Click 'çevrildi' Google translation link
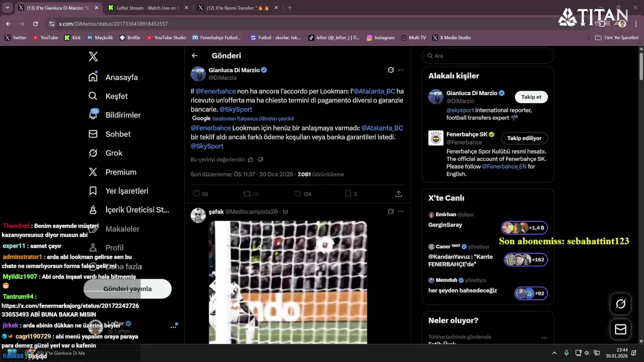644x362 pixels. [x=254, y=119]
